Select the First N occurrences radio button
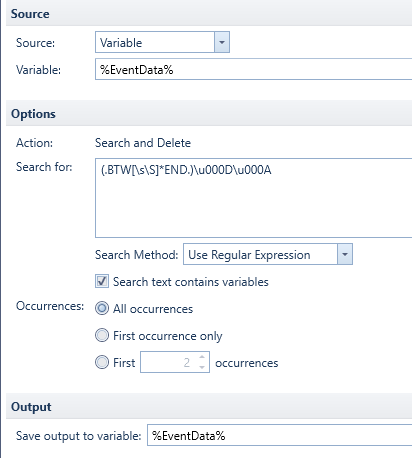The image size is (412, 458). [102, 362]
